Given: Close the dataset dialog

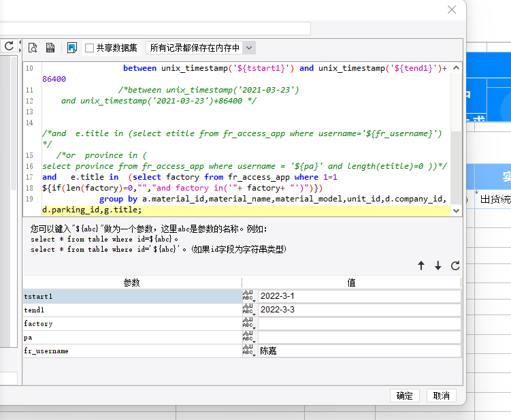Looking at the screenshot, I should click(452, 10).
